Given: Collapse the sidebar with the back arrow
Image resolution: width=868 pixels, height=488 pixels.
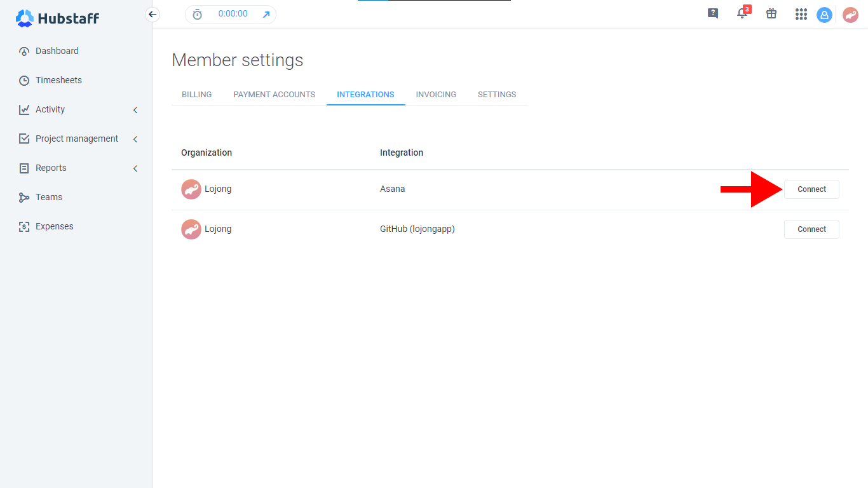Looking at the screenshot, I should tap(153, 14).
